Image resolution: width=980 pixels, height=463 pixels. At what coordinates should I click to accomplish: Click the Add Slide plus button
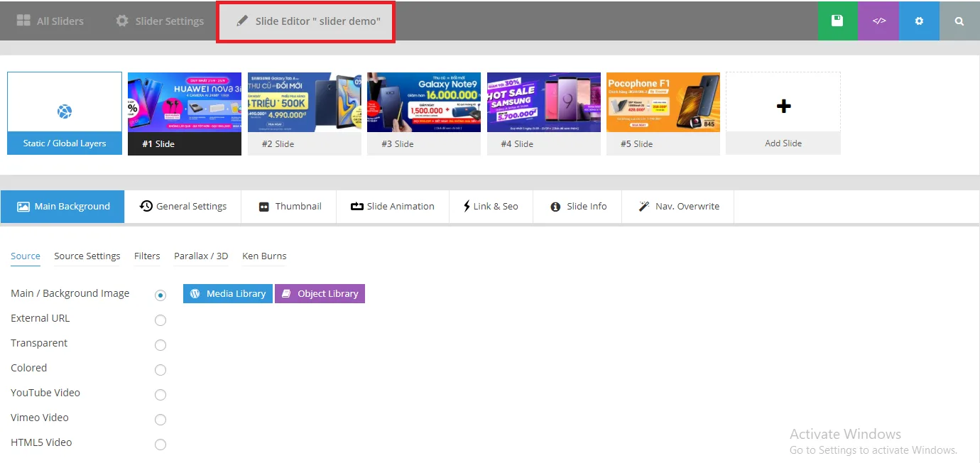783,113
